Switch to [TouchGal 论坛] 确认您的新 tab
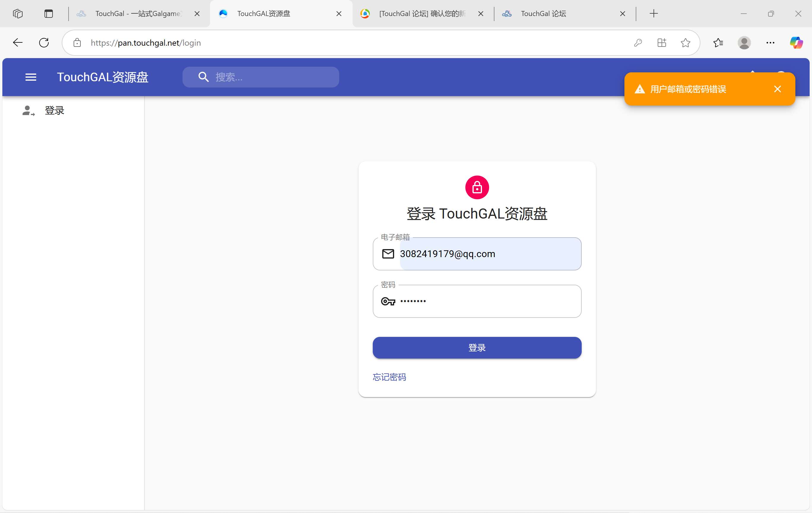 423,13
